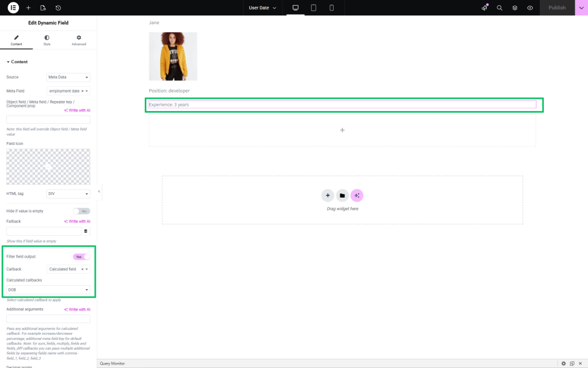This screenshot has width=588, height=368.
Task: Toggle Filter field output switch
Action: pyautogui.click(x=82, y=257)
